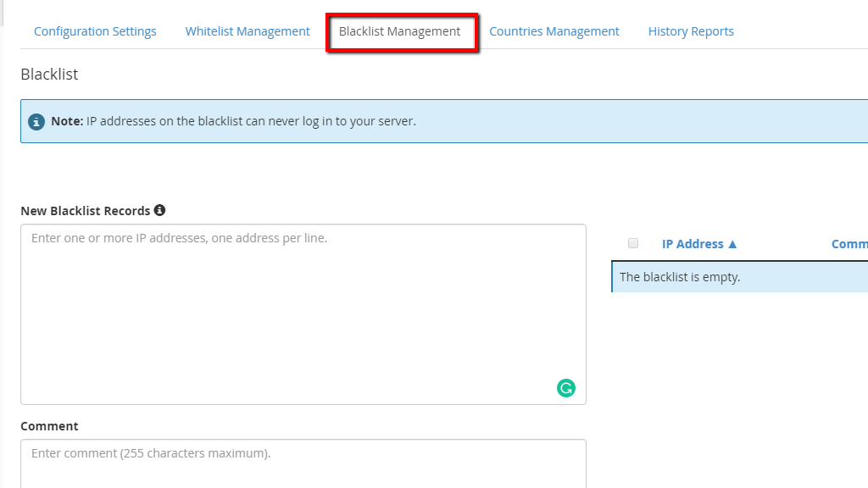
Task: Click the 'Blacklist' page heading
Action: [49, 75]
